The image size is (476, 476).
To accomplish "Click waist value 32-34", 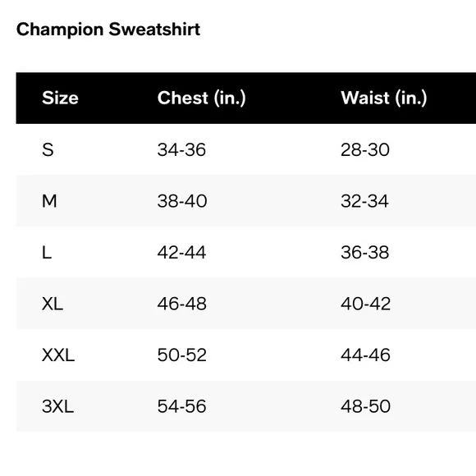I will 364,201.
